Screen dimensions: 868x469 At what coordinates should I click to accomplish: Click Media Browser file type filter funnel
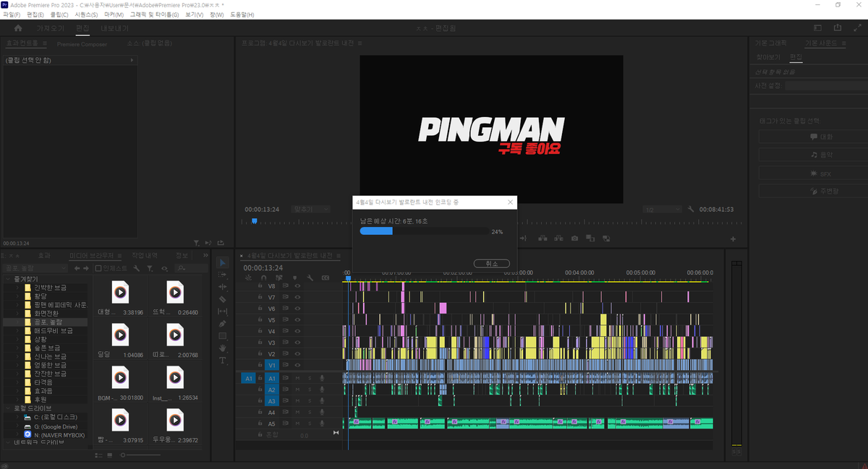point(150,268)
